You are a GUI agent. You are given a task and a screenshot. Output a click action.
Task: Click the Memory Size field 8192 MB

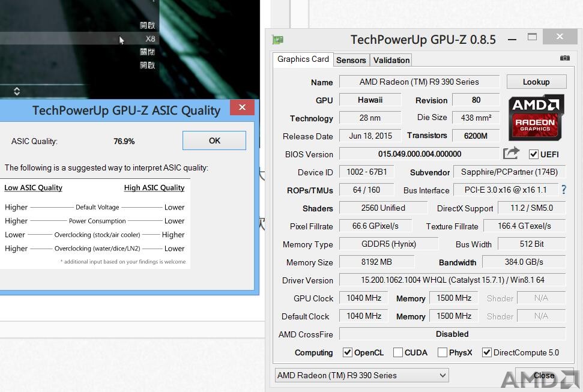(376, 262)
